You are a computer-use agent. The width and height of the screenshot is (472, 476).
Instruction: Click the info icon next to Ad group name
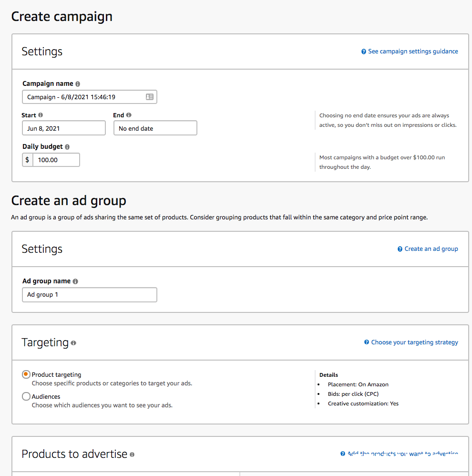click(x=75, y=281)
